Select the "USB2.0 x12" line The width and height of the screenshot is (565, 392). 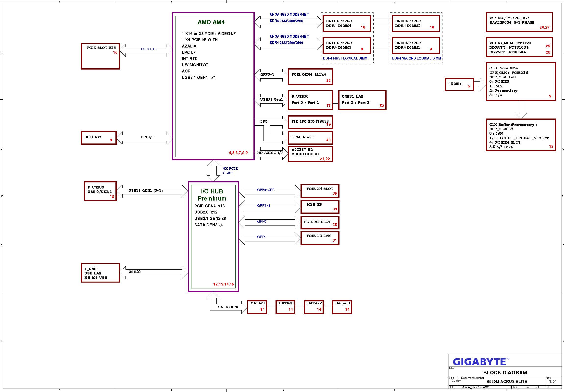pyautogui.click(x=206, y=212)
